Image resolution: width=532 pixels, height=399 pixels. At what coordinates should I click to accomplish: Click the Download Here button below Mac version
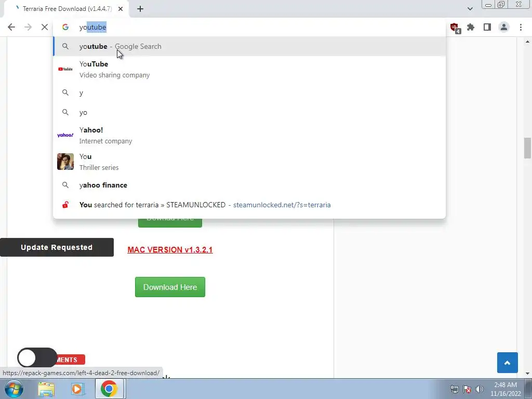tap(170, 287)
